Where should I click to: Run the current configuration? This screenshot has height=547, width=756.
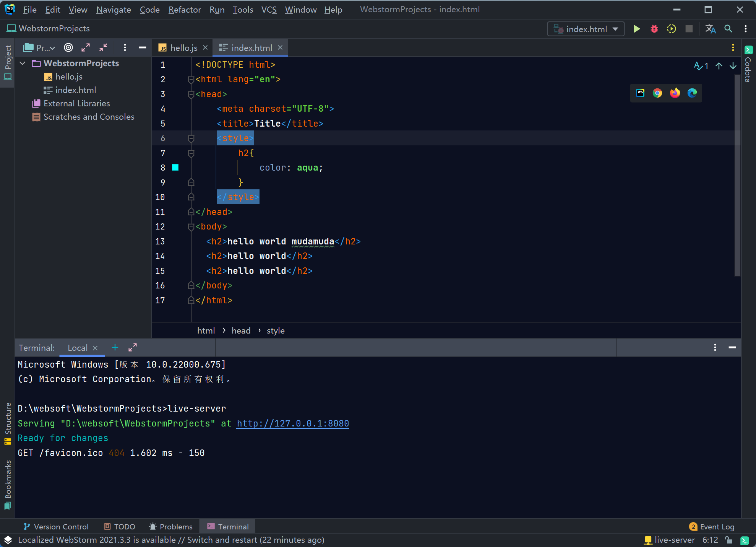636,29
